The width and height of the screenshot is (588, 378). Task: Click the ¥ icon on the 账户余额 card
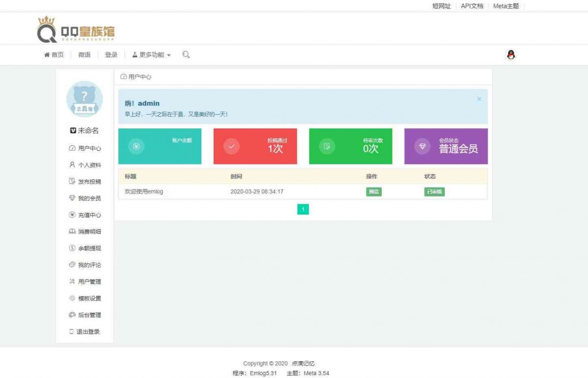click(x=136, y=146)
